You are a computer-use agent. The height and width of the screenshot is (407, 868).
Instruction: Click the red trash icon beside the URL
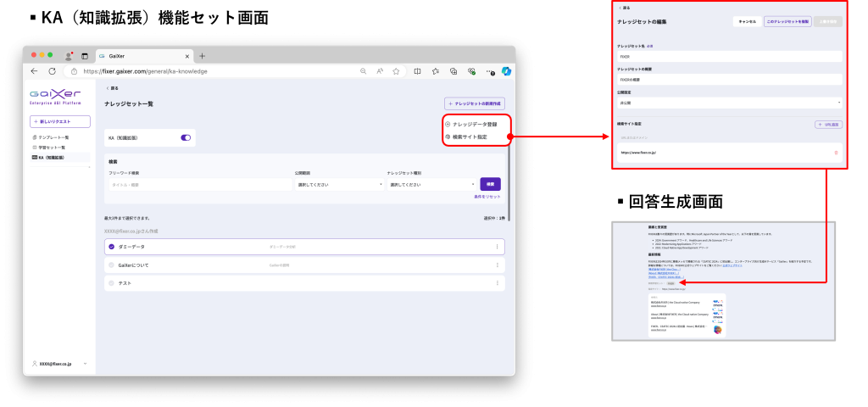(836, 153)
